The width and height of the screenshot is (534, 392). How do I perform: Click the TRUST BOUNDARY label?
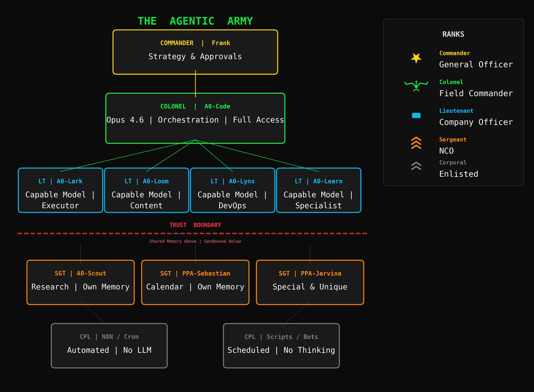tap(195, 225)
